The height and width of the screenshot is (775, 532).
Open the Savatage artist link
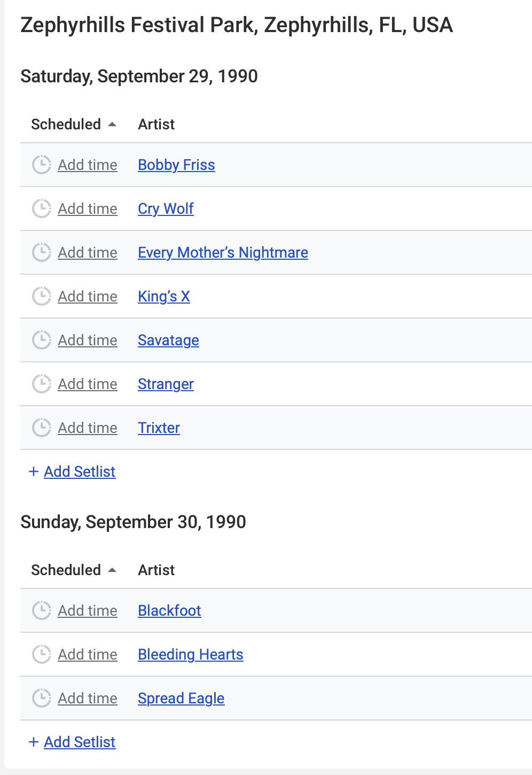tap(168, 340)
